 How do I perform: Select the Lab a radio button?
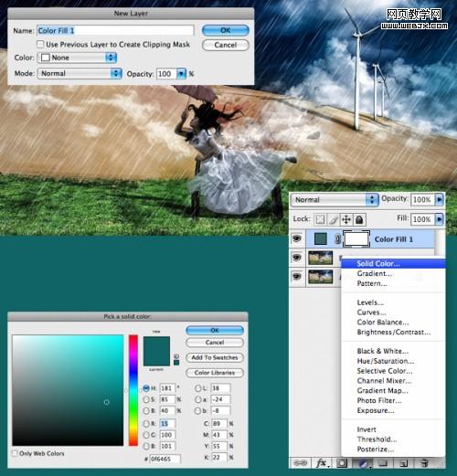(198, 399)
